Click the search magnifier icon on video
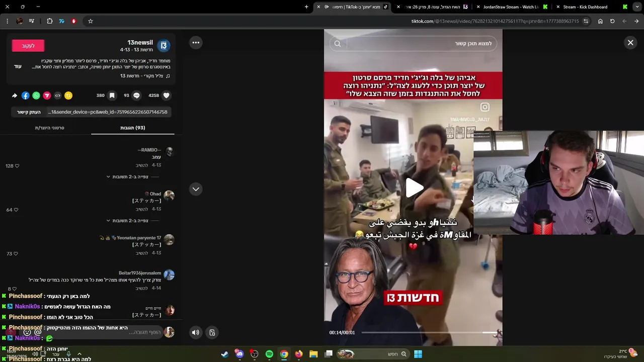The width and height of the screenshot is (644, 362). tap(338, 44)
